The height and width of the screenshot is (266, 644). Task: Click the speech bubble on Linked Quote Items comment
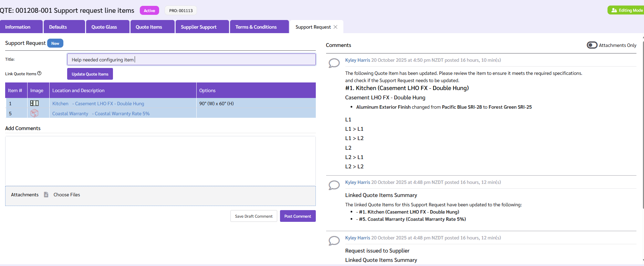pyautogui.click(x=334, y=185)
